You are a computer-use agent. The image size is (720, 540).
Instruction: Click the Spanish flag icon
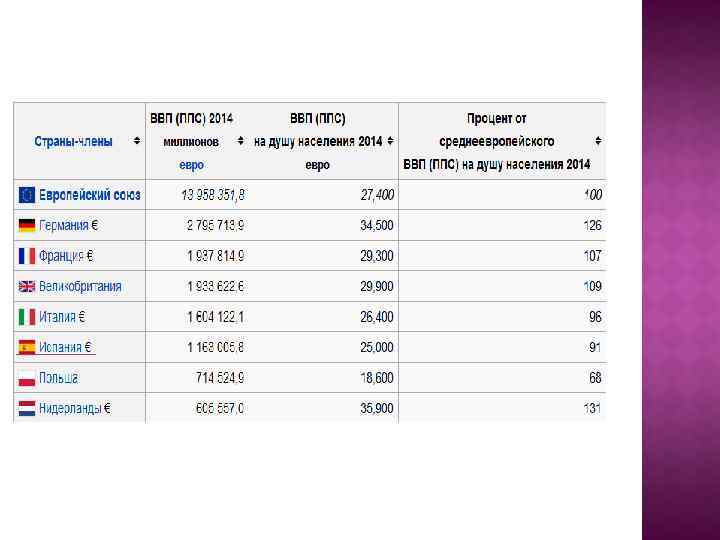[x=26, y=348]
